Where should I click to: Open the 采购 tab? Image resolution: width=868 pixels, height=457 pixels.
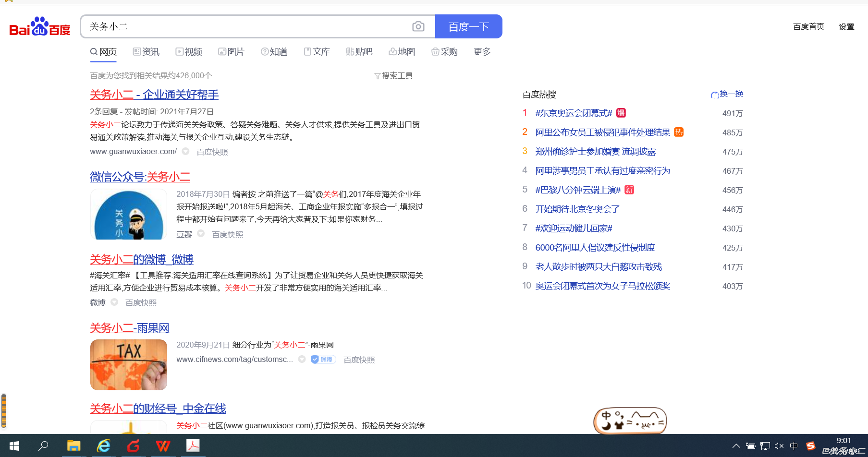(x=444, y=52)
